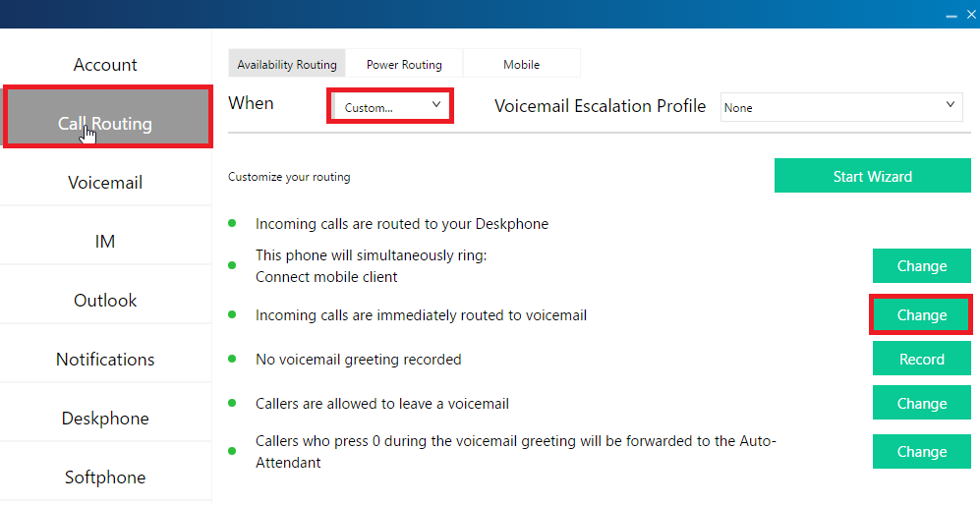Change whether callers can leave voicemail
980x505 pixels.
tap(921, 404)
